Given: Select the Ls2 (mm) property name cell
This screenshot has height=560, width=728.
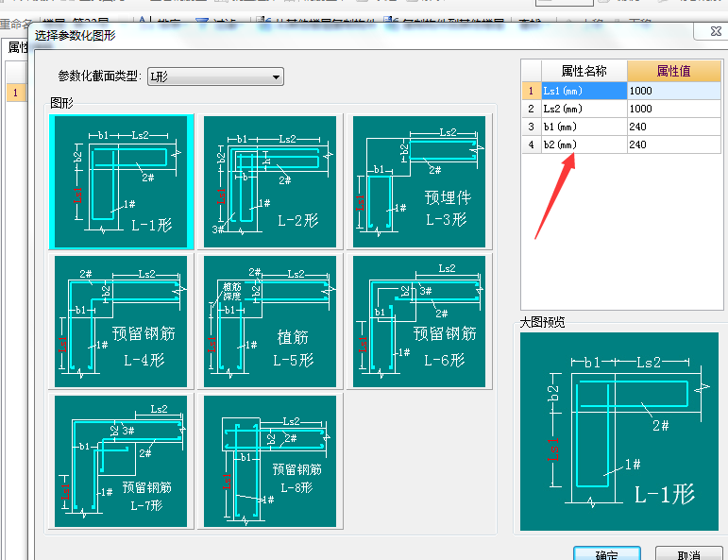Looking at the screenshot, I should click(584, 109).
